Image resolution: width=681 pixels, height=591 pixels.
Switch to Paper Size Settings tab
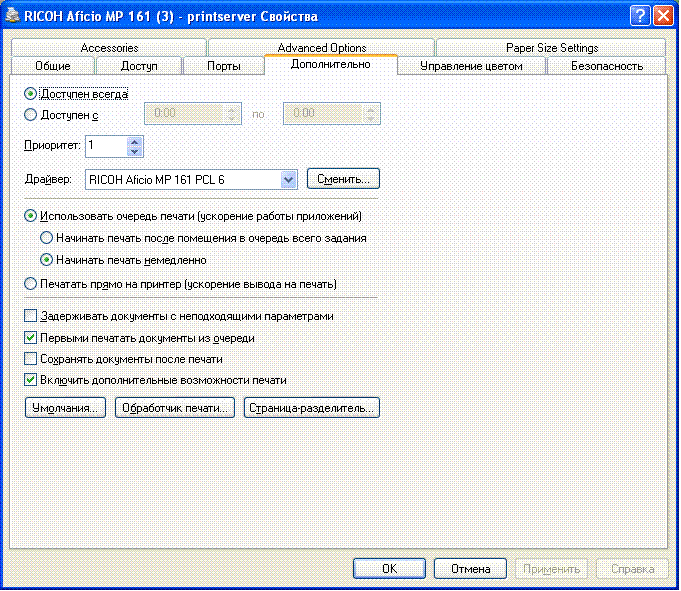(552, 47)
